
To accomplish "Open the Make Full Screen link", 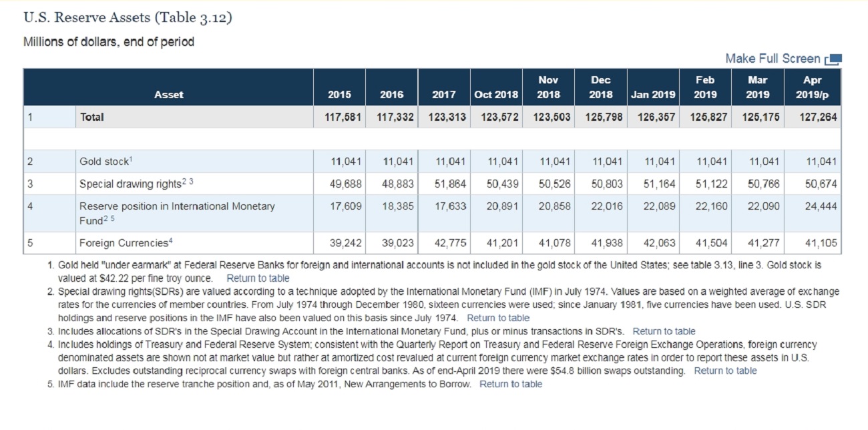I will [x=773, y=59].
